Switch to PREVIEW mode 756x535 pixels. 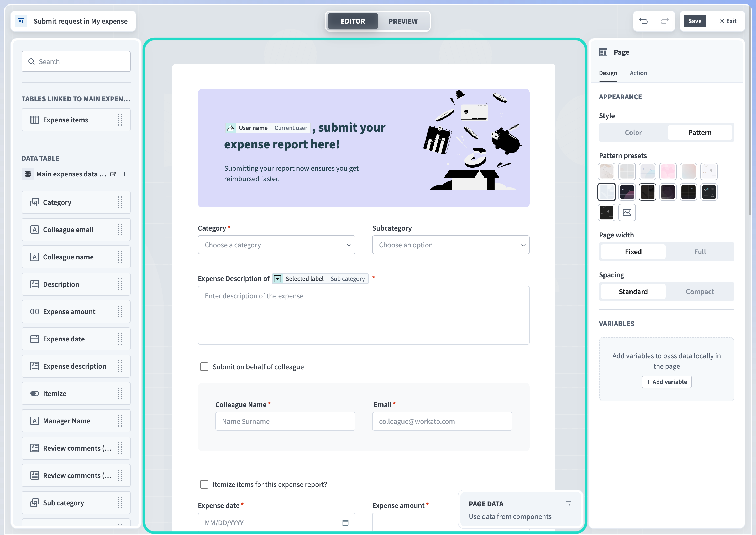403,21
